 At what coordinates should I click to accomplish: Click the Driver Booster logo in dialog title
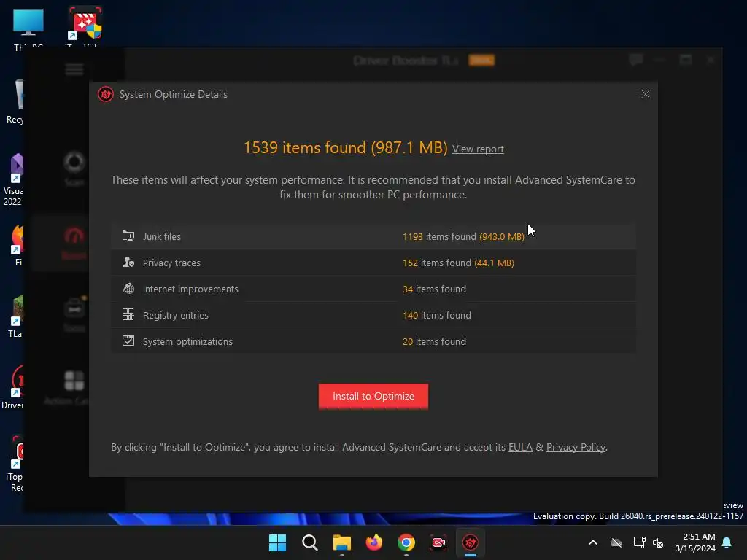(x=106, y=94)
